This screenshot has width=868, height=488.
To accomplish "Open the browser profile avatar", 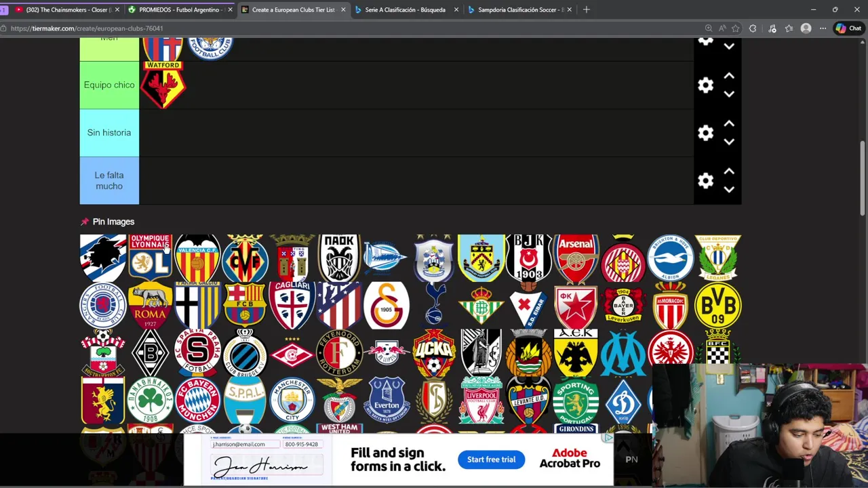I will tap(806, 28).
